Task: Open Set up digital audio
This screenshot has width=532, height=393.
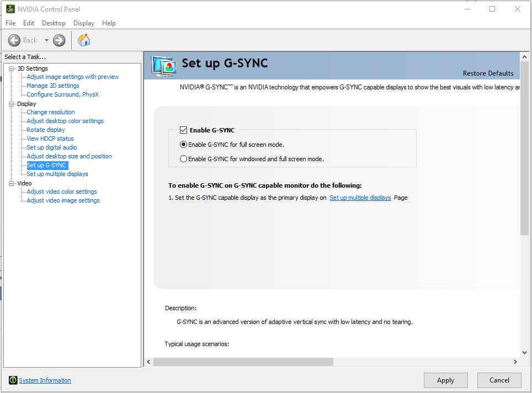Action: click(52, 147)
